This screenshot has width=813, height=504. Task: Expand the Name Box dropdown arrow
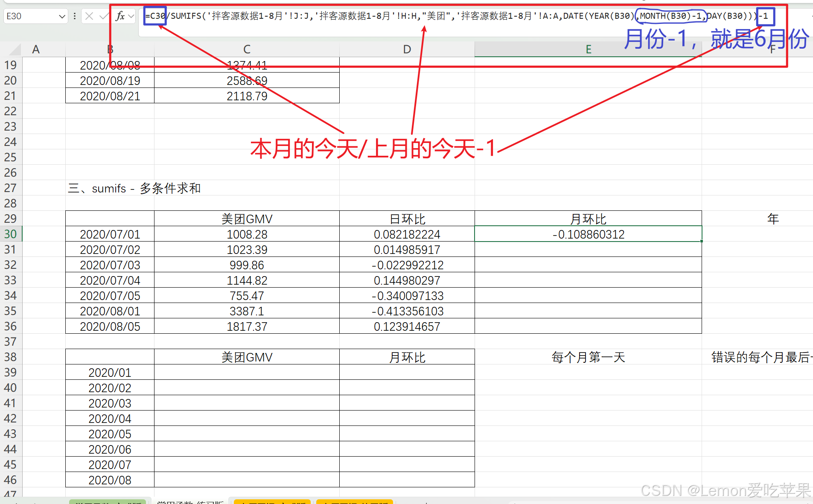click(x=62, y=17)
